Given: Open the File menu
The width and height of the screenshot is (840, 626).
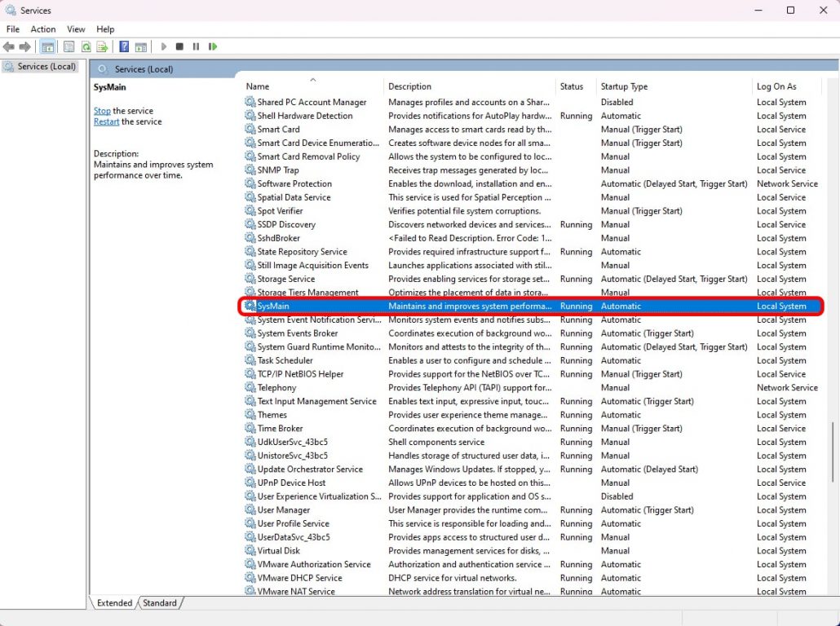Looking at the screenshot, I should (13, 29).
